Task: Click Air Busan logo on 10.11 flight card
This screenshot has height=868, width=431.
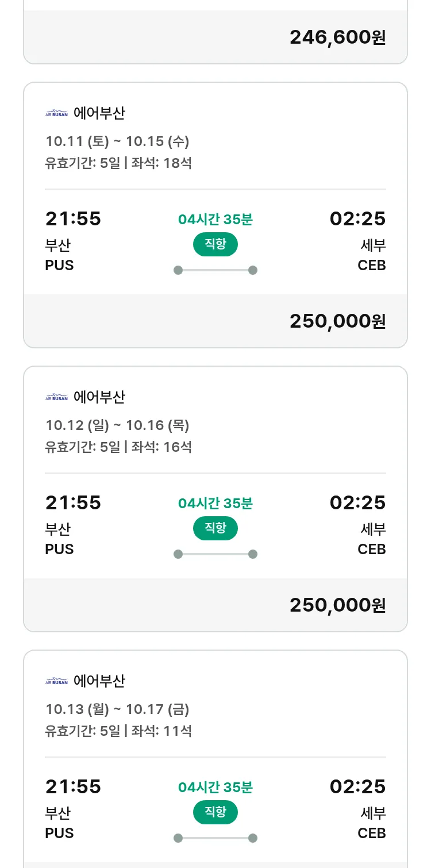Action: 56,113
